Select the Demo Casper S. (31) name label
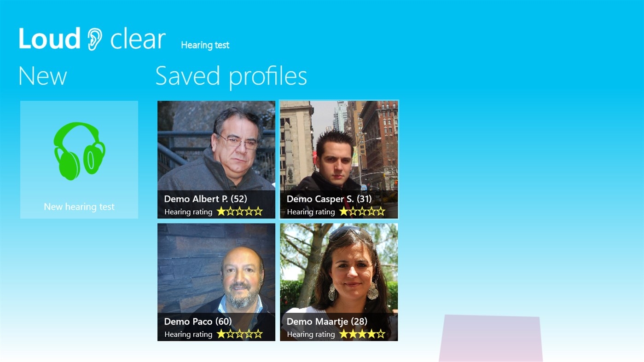This screenshot has height=362, width=644. pos(329,199)
